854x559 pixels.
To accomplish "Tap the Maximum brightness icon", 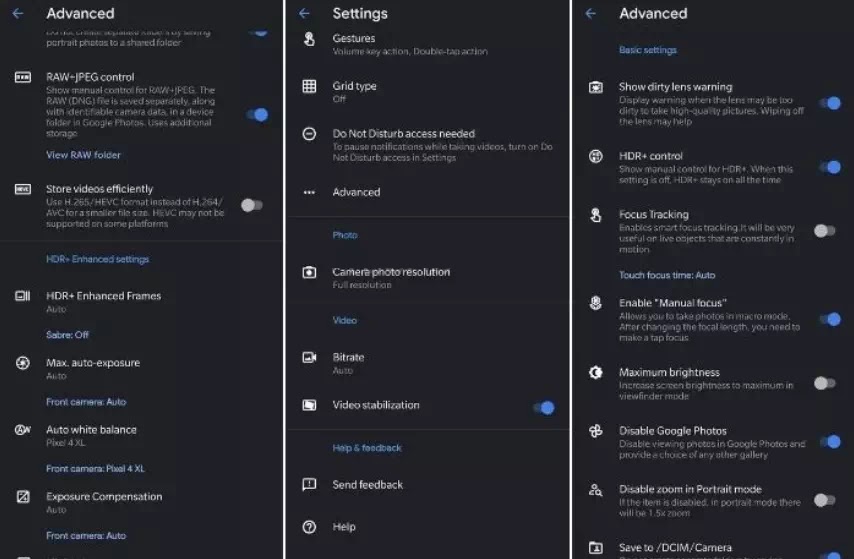I will [x=595, y=373].
